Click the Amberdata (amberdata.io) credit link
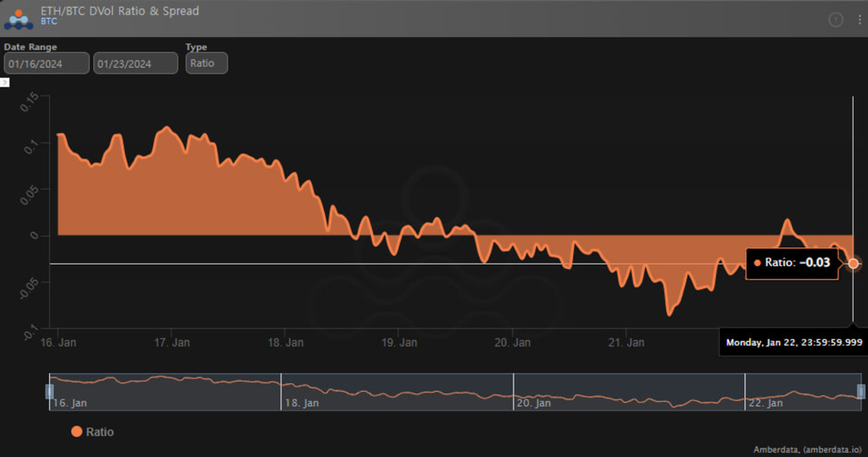This screenshot has height=457, width=868. point(806,449)
